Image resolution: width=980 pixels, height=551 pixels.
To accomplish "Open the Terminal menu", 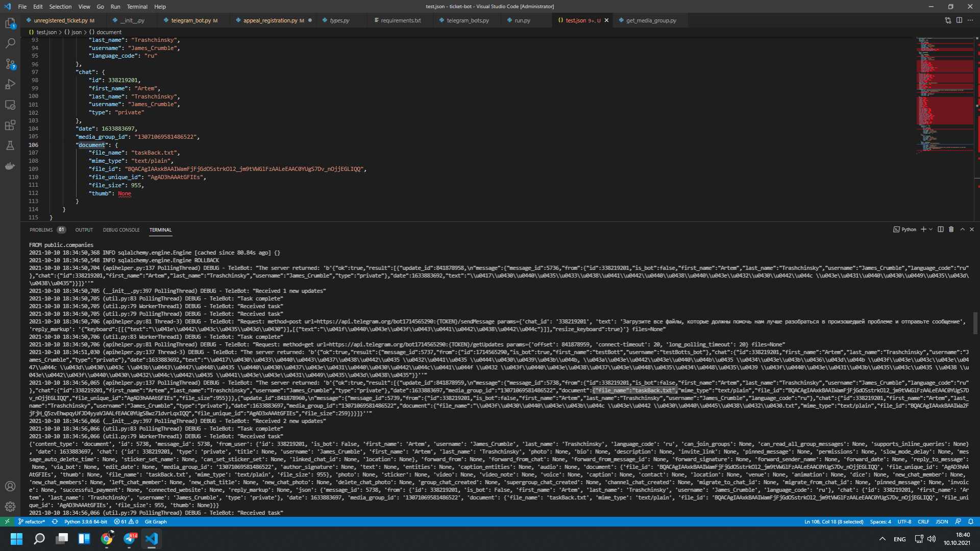I will pyautogui.click(x=137, y=7).
